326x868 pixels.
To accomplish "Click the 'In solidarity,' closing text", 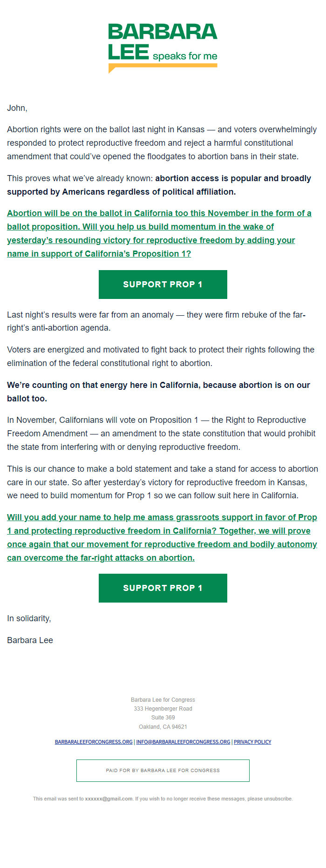I will [x=29, y=618].
